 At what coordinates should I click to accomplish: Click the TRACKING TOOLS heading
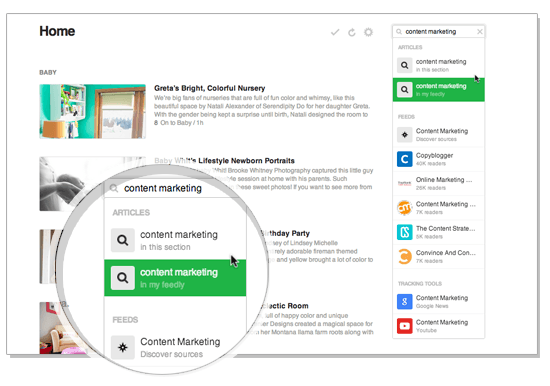(x=420, y=284)
